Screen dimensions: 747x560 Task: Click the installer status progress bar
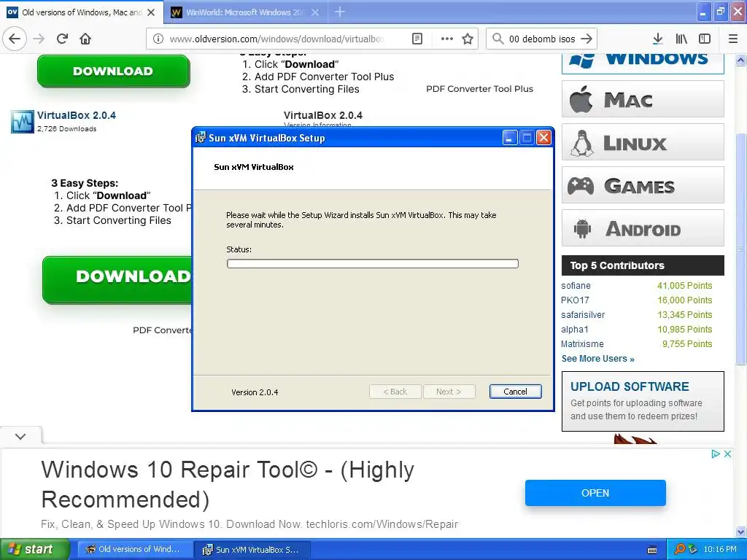373,264
